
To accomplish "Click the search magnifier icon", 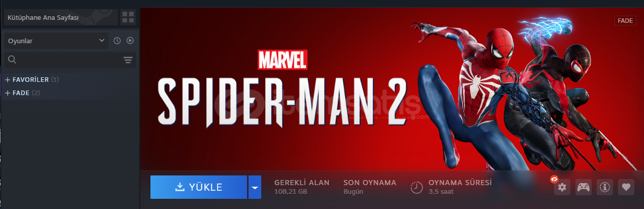I will click(x=13, y=60).
